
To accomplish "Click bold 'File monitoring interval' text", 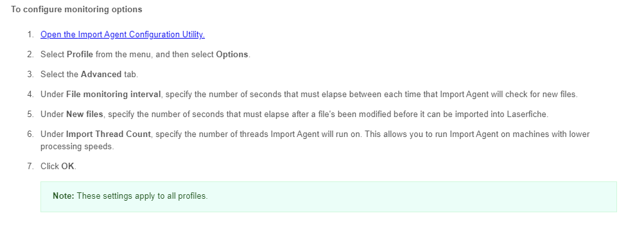I will click(x=114, y=95).
